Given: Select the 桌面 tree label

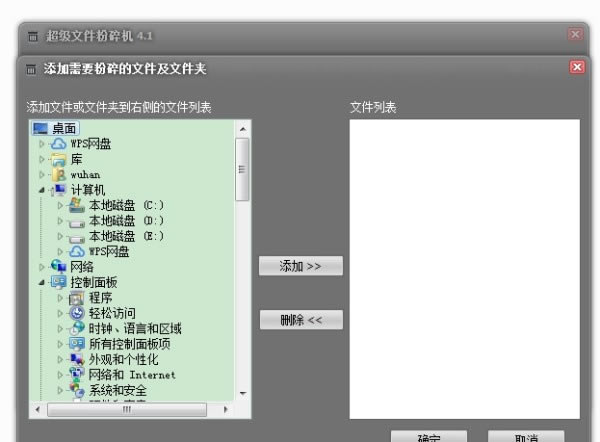Looking at the screenshot, I should point(64,129).
